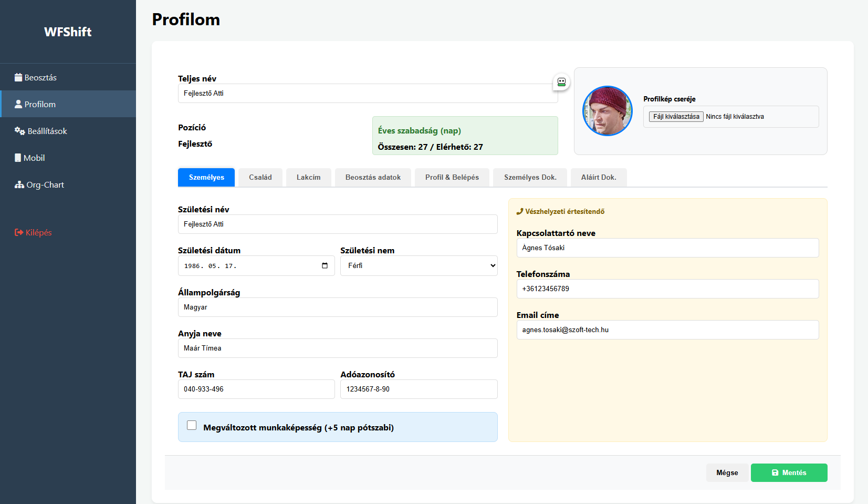The width and height of the screenshot is (868, 504).
Task: Click the green robot icon near Teljes név
Action: coord(561,82)
